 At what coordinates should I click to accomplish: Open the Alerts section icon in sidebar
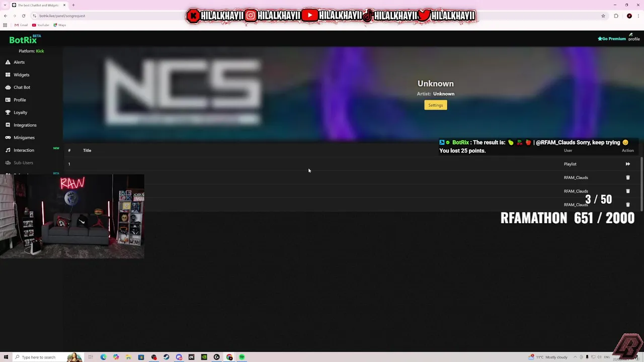(x=8, y=62)
